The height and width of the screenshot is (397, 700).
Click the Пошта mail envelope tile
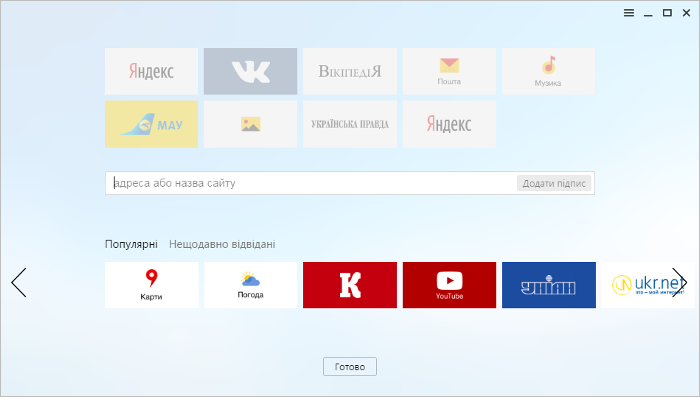click(449, 71)
